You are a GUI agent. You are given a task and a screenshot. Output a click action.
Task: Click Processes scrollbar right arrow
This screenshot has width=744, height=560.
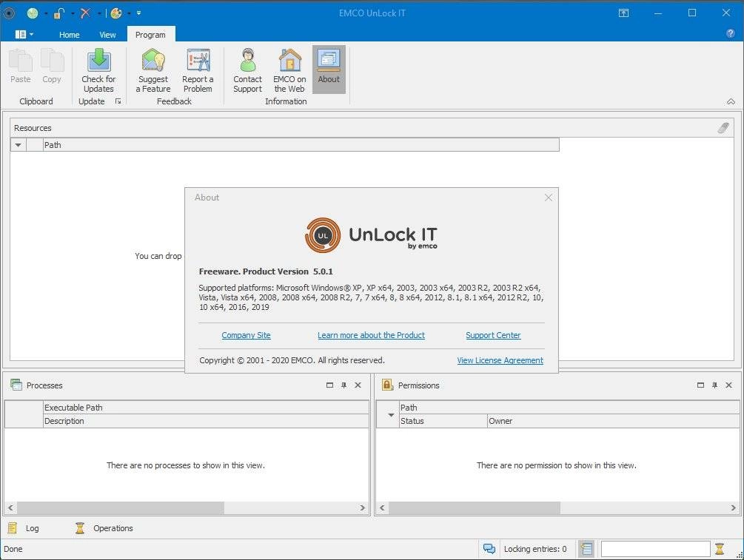coord(363,507)
